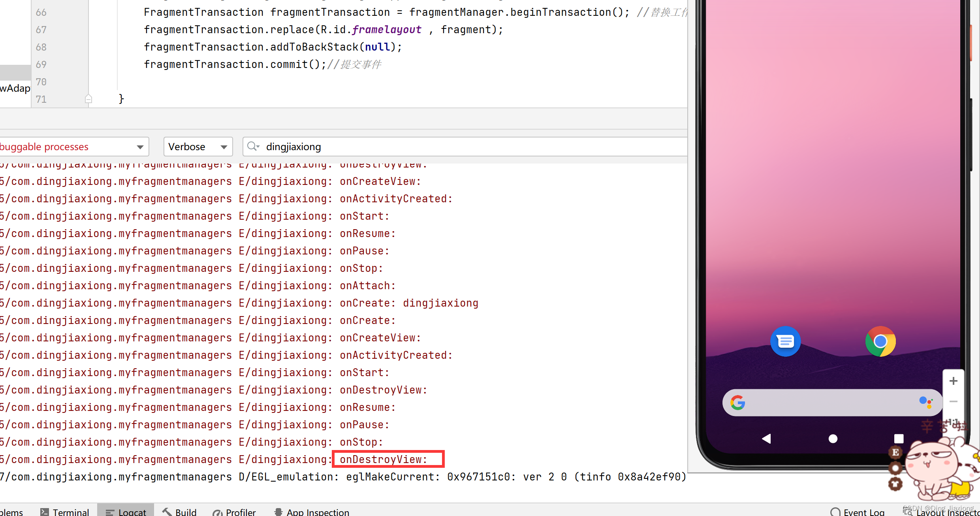Open the Verbose log level dropdown

(198, 147)
